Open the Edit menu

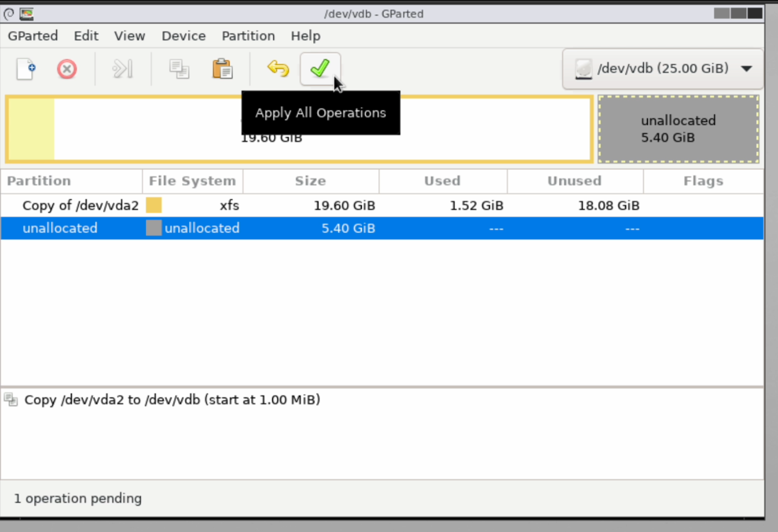click(x=86, y=35)
